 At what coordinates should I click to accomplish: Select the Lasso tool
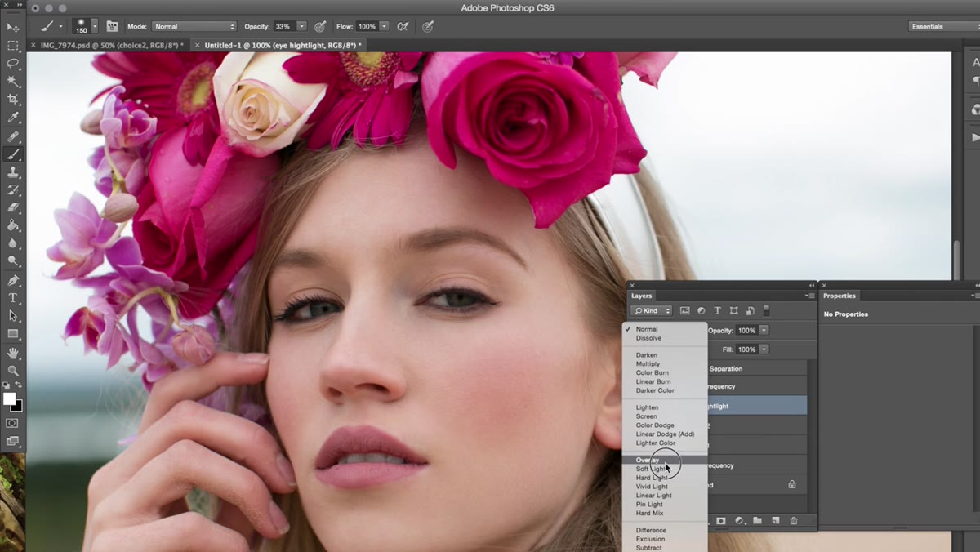(13, 64)
